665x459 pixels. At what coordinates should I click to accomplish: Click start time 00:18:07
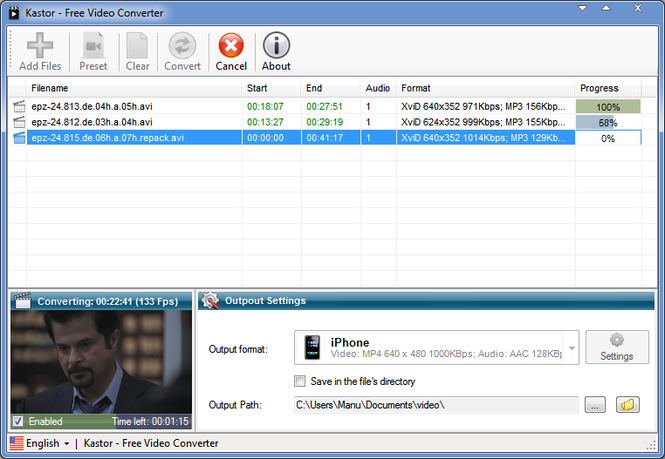[265, 106]
